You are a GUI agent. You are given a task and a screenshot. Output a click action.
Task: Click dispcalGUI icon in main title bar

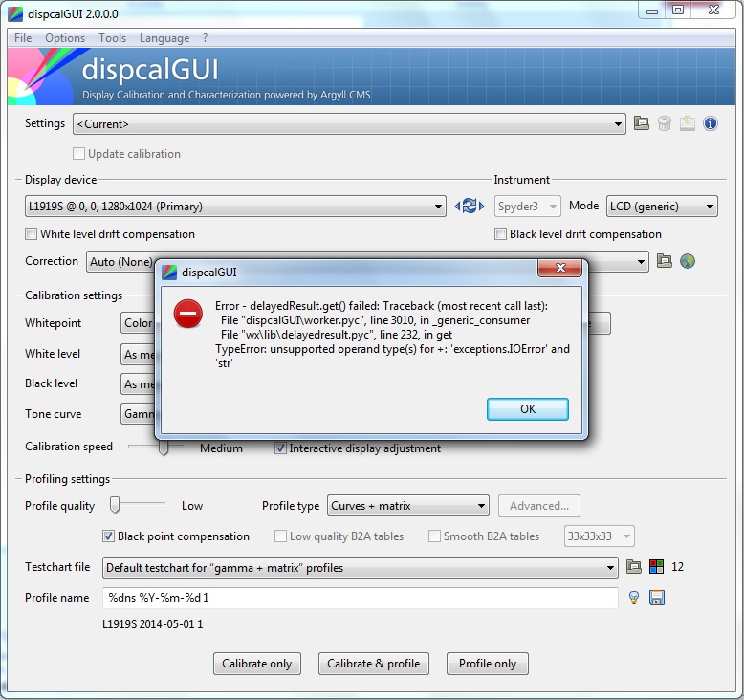pyautogui.click(x=15, y=13)
